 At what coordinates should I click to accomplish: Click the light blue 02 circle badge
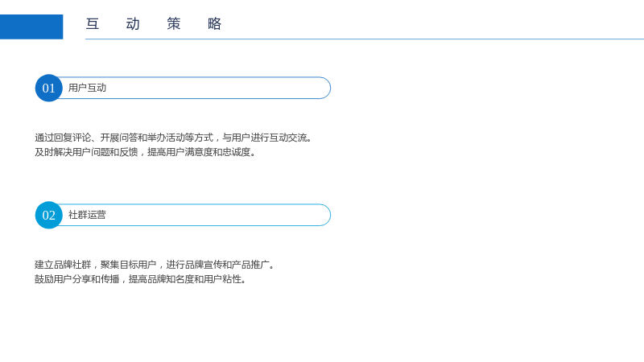(48, 215)
